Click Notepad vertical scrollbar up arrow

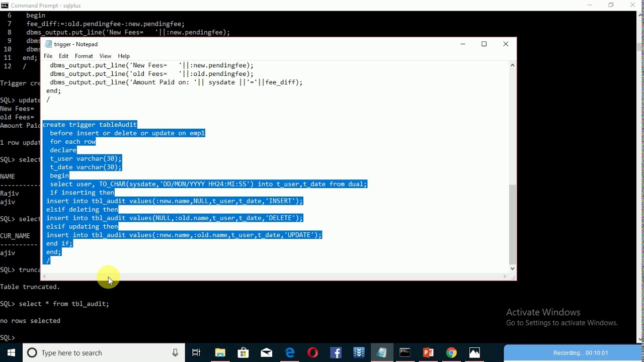pyautogui.click(x=513, y=65)
